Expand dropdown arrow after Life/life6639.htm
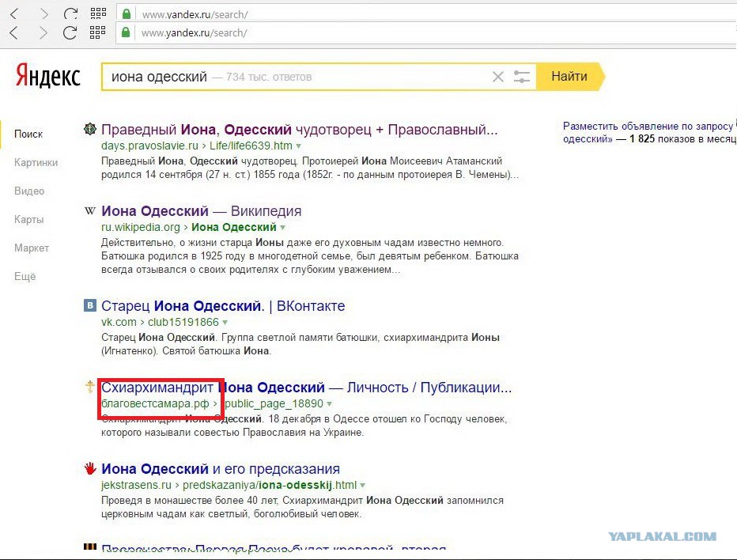Image resolution: width=737 pixels, height=560 pixels. tap(298, 146)
